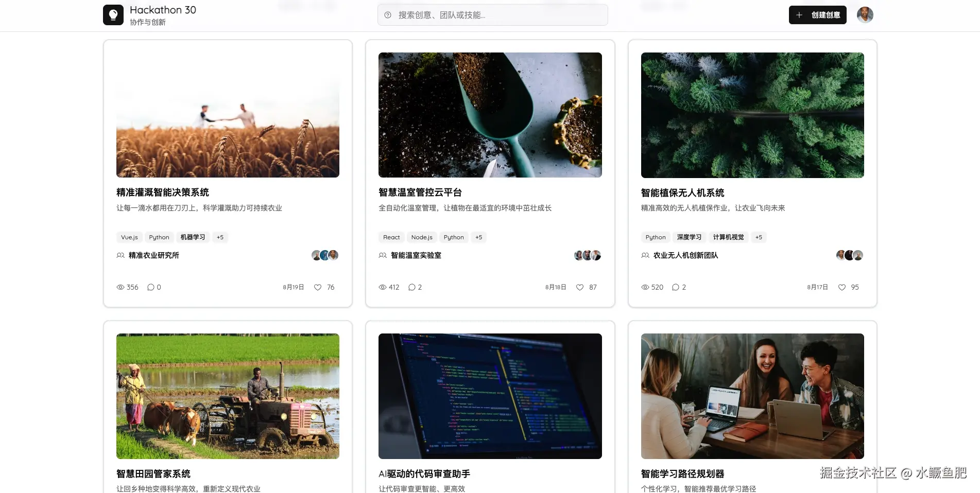This screenshot has width=980, height=493.
Task: Click the plus icon inside the 创建创意 button
Action: pyautogui.click(x=799, y=15)
